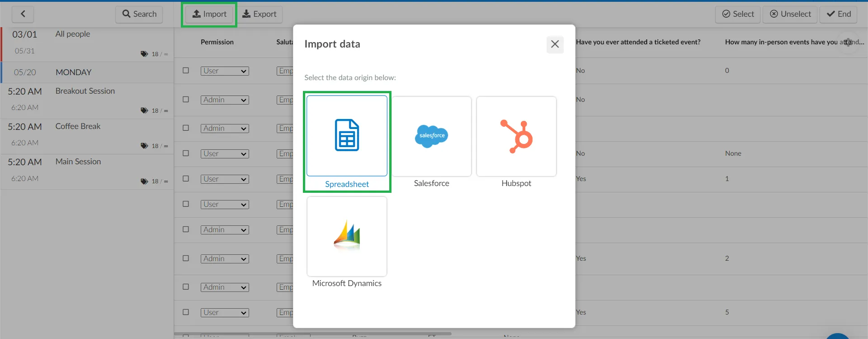The image size is (868, 339).
Task: Open the first row User permission dropdown
Action: 225,71
